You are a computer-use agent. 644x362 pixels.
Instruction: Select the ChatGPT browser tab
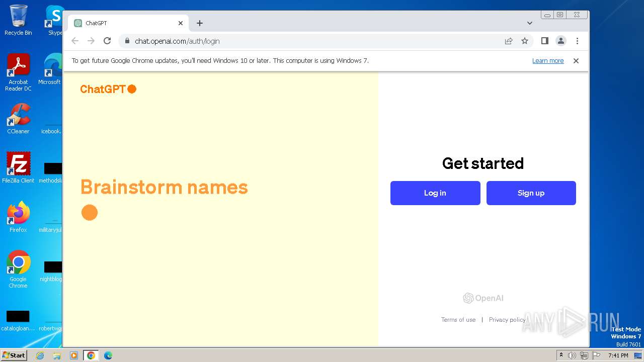coord(128,23)
